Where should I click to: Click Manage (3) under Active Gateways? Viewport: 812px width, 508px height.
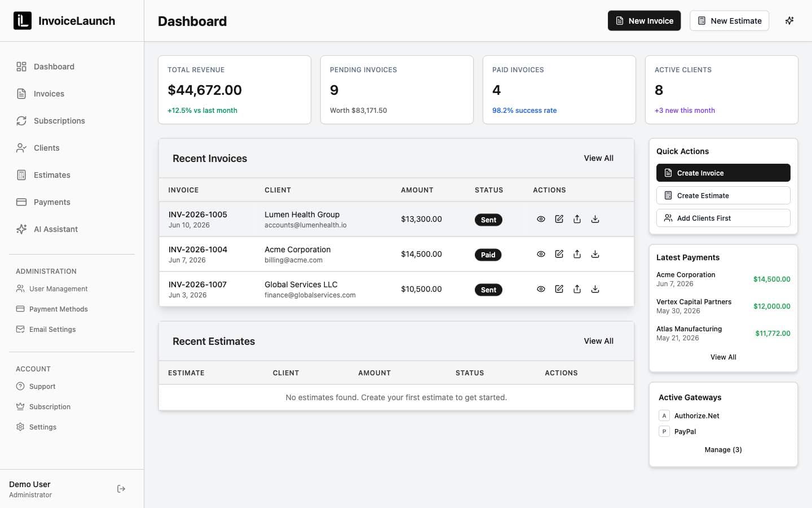(723, 449)
